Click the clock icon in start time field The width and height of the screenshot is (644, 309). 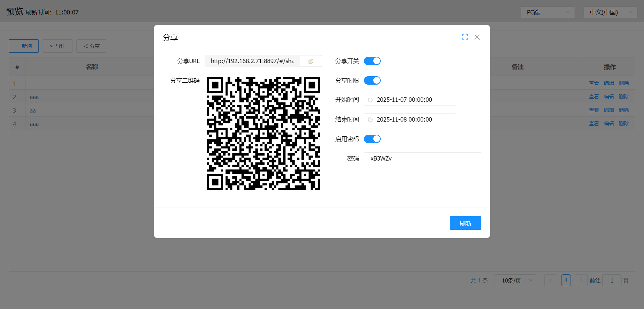[x=370, y=100]
